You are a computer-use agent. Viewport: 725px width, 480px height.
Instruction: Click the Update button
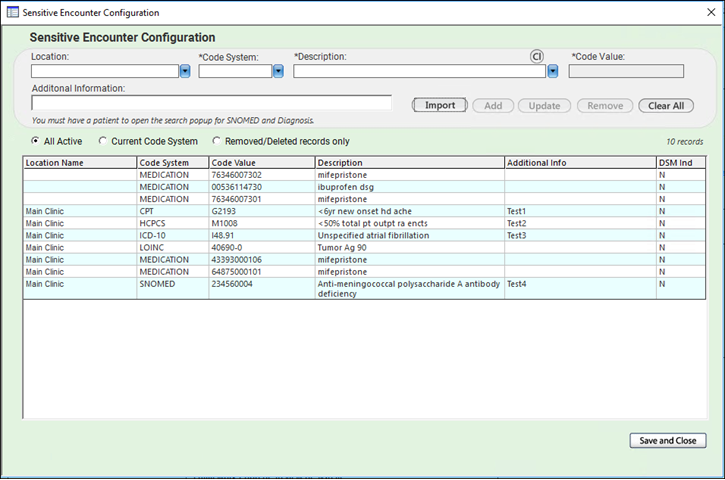pos(544,106)
